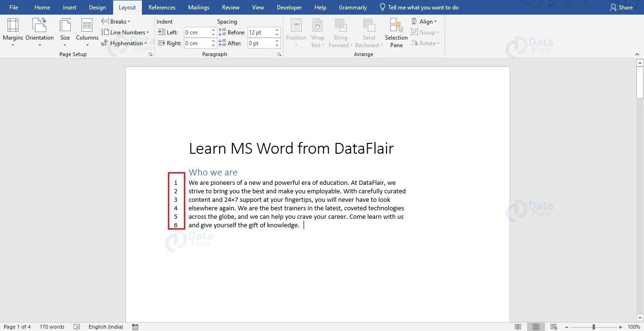
Task: Open the Paragraph settings dialog launcher
Action: [x=279, y=54]
